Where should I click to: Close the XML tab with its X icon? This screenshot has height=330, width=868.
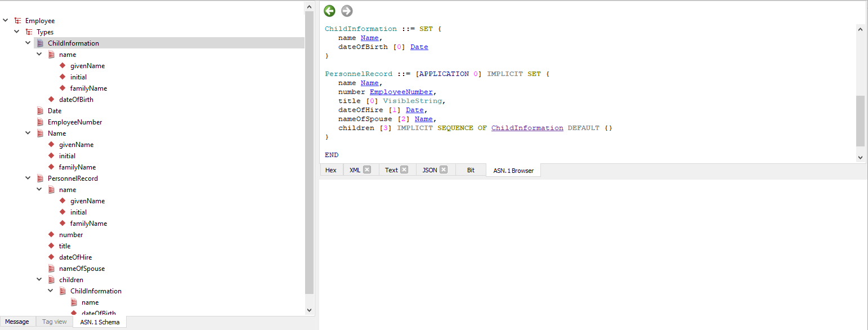point(367,170)
